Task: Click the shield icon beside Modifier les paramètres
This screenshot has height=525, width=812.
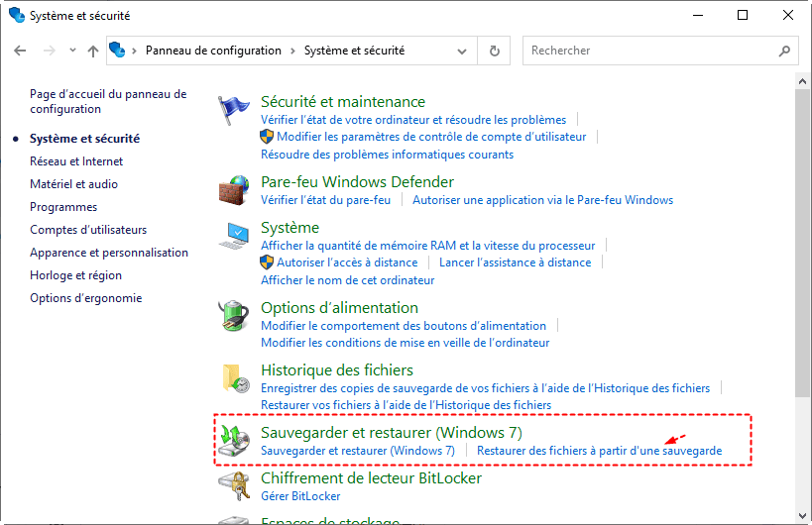Action: click(266, 137)
